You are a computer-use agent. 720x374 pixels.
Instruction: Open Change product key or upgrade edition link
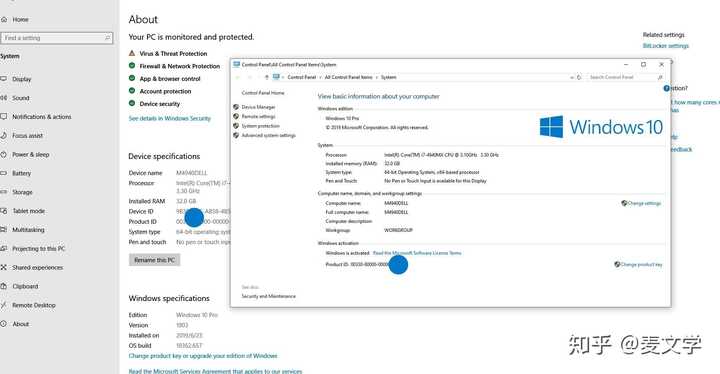point(203,356)
